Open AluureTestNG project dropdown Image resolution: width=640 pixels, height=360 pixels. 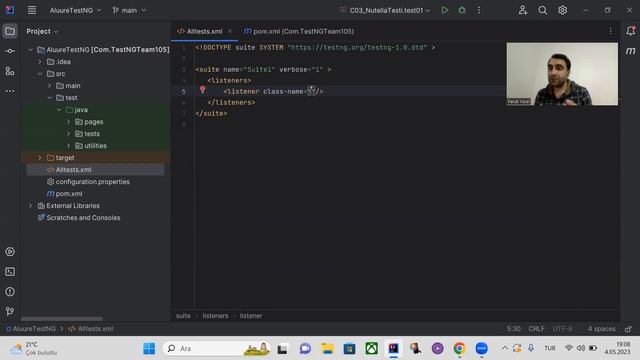(x=76, y=10)
